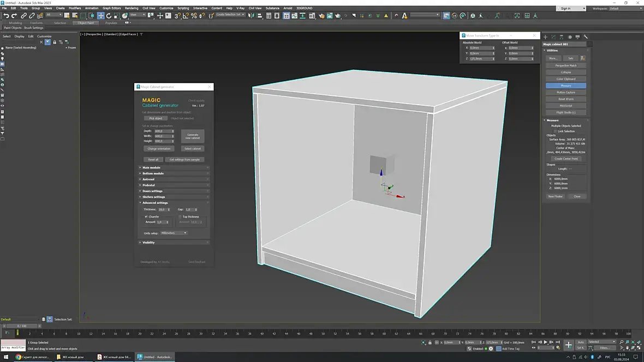The height and width of the screenshot is (362, 644).
Task: Click the Generate new cabinet button
Action: tap(193, 136)
